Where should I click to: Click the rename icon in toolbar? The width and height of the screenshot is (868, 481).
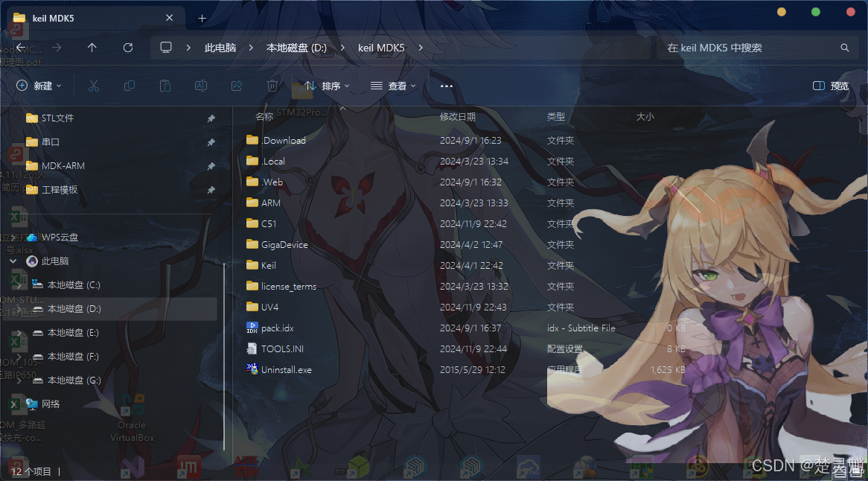coord(201,86)
